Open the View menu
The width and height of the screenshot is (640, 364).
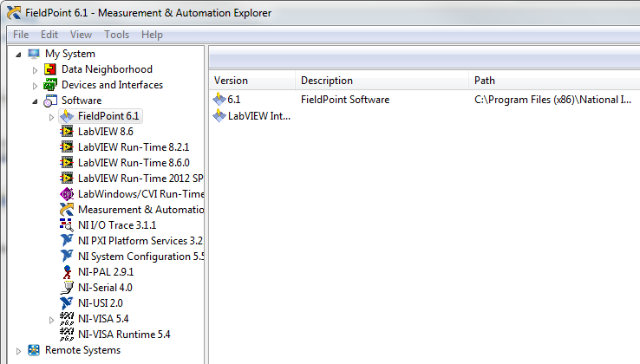pyautogui.click(x=81, y=35)
